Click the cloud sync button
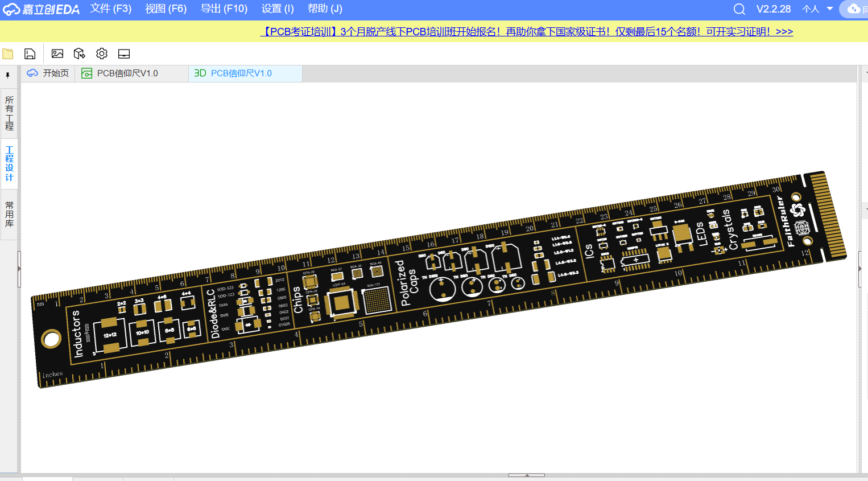 854,9
